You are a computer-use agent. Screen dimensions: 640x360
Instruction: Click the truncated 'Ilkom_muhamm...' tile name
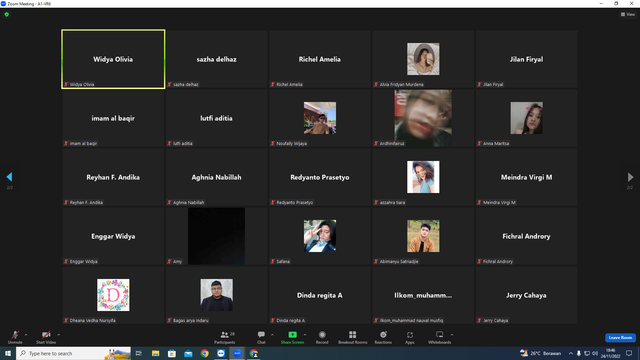click(x=423, y=295)
